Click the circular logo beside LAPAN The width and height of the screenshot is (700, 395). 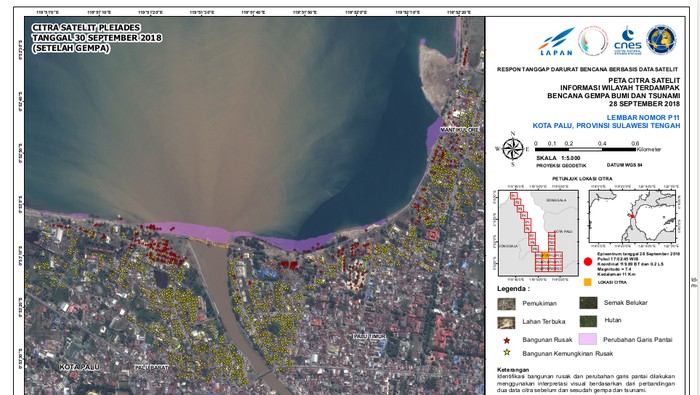click(593, 41)
